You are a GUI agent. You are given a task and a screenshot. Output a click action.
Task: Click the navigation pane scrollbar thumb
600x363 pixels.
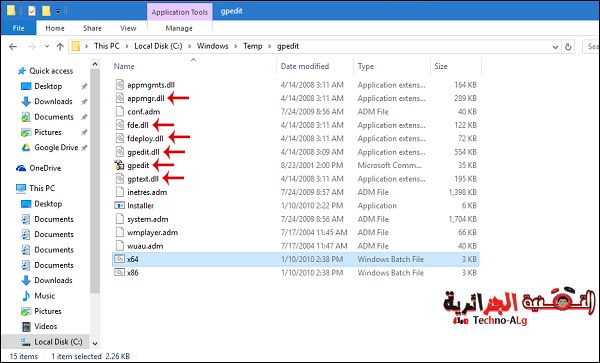(x=95, y=180)
